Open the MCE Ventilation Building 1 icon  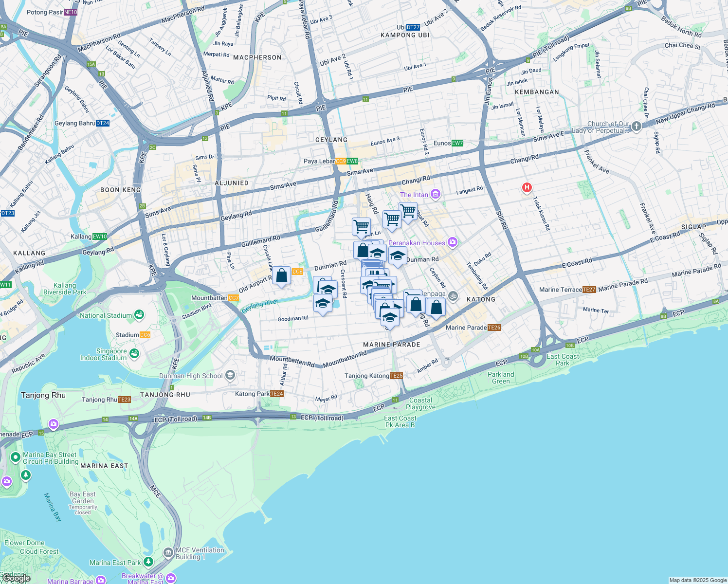[168, 553]
